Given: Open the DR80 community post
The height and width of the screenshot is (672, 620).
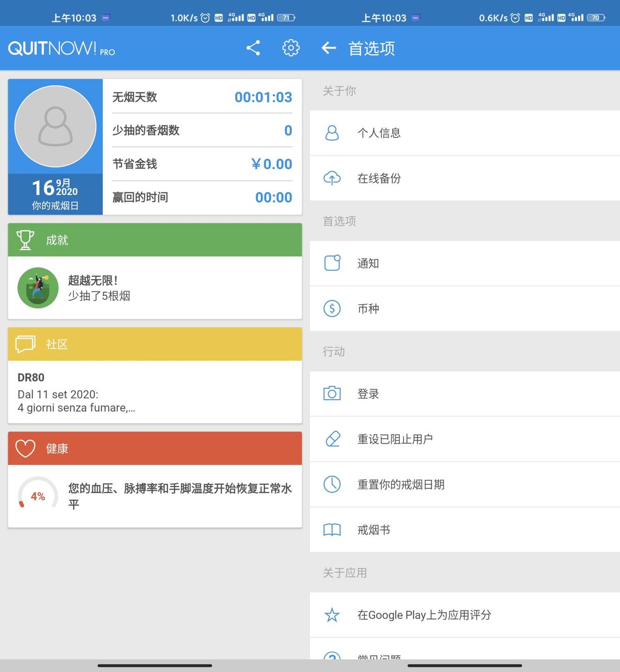Looking at the screenshot, I should [x=154, y=392].
